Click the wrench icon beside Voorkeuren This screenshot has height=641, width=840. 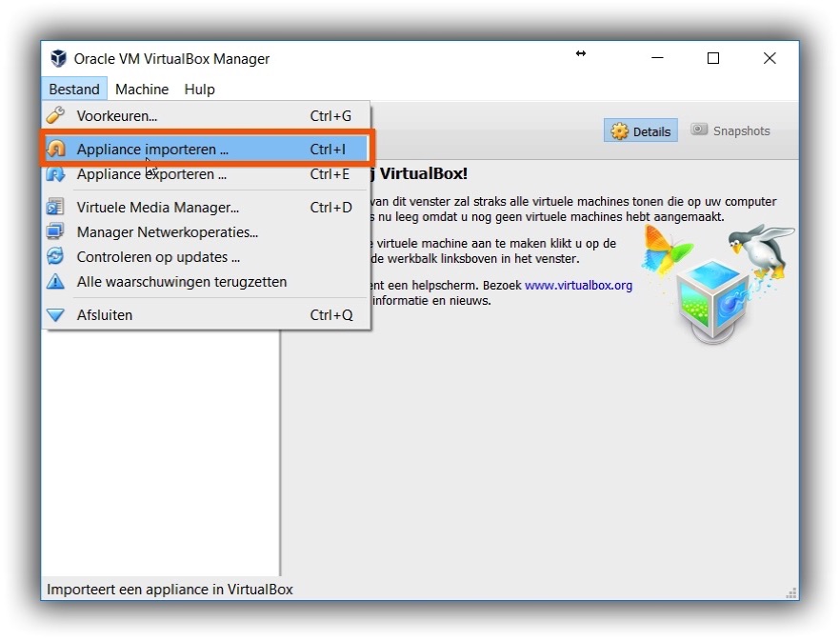[55, 115]
